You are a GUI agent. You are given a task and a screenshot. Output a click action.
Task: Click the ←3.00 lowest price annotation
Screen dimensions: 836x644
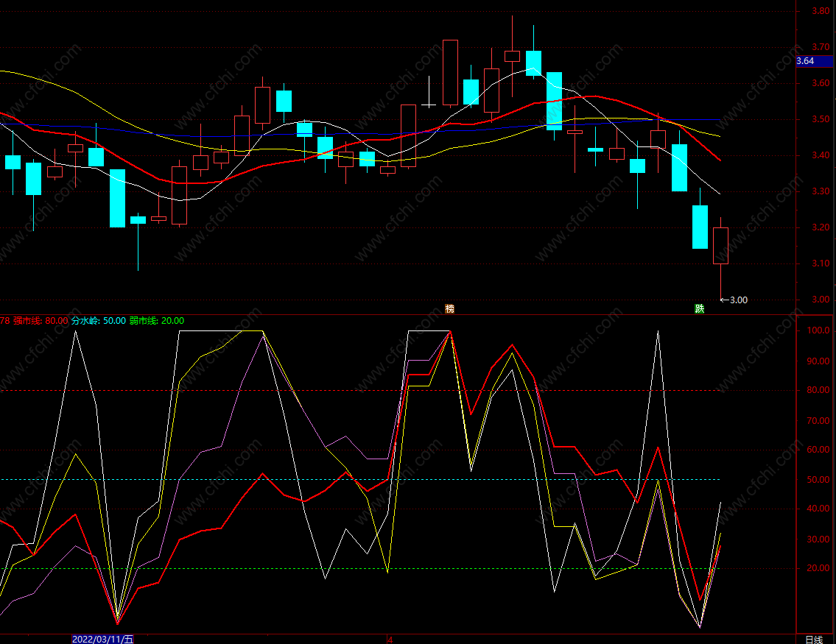(734, 300)
